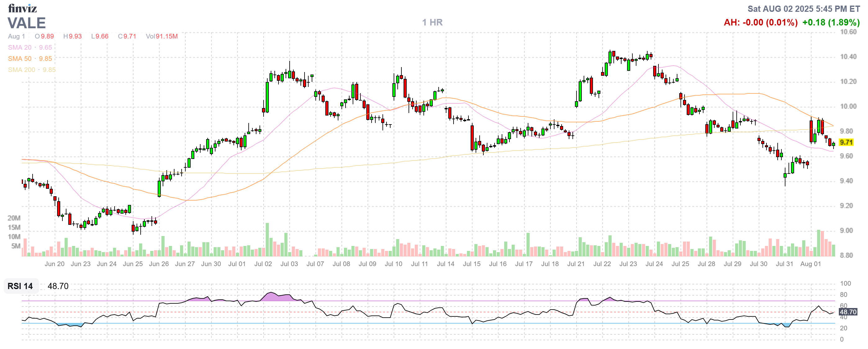The height and width of the screenshot is (349, 868).
Task: Click the after-hours change text
Action: [761, 23]
